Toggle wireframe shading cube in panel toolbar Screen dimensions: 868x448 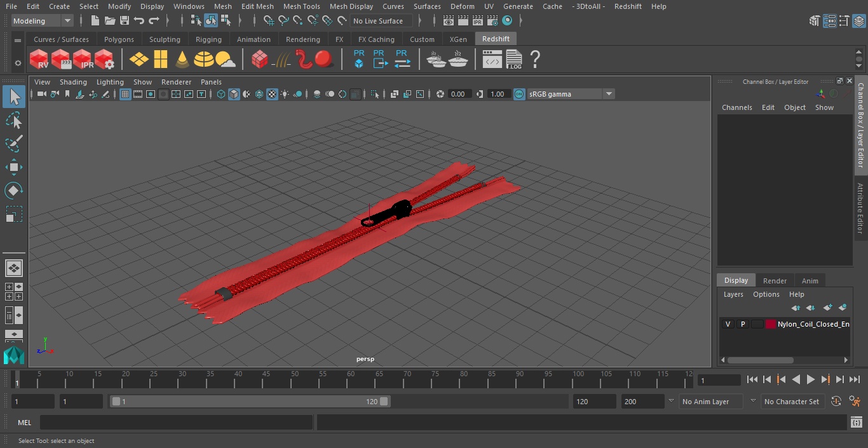[221, 94]
